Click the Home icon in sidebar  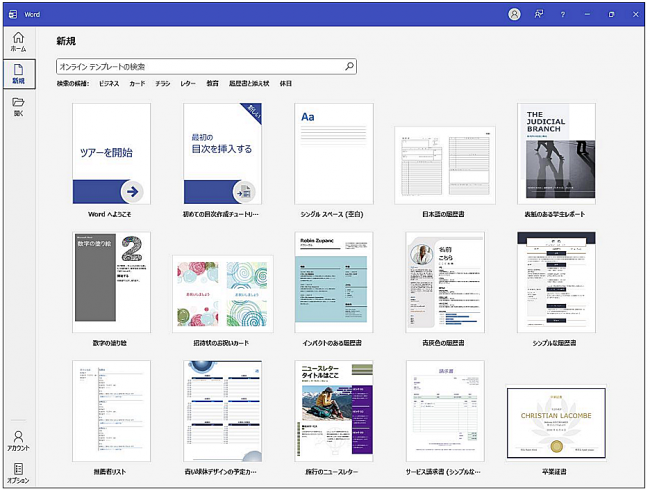(x=18, y=42)
